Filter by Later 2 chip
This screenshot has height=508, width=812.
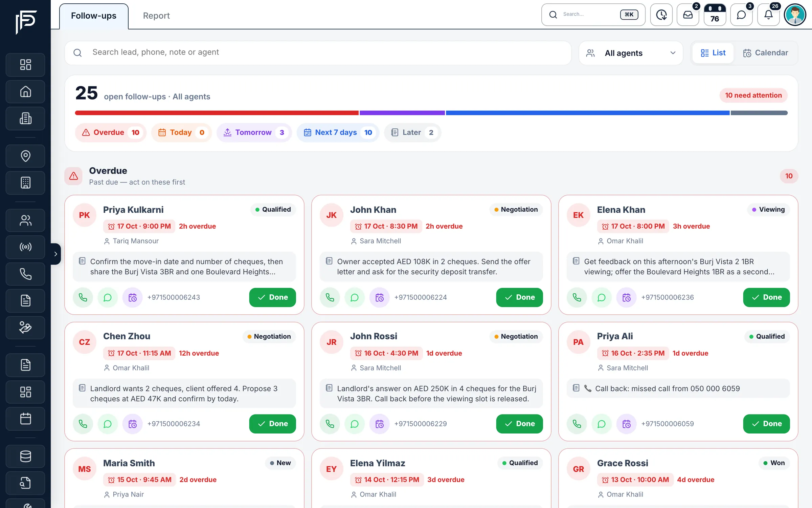pyautogui.click(x=412, y=132)
